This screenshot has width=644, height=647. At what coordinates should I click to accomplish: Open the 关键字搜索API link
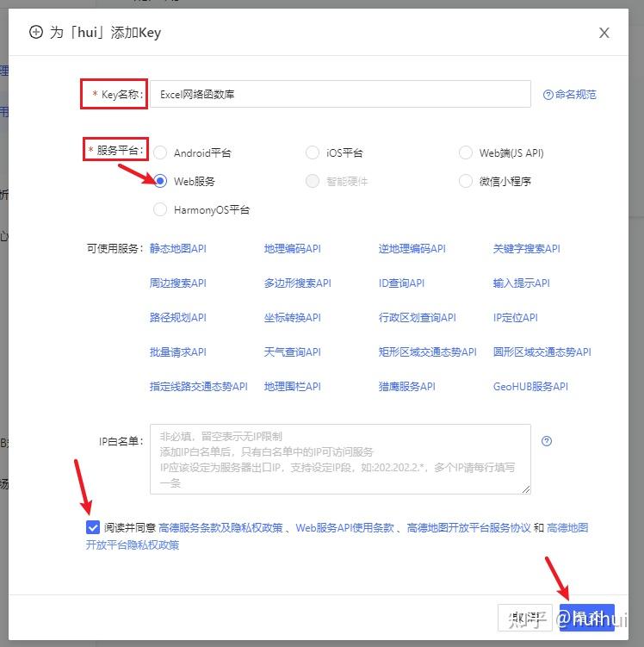pyautogui.click(x=527, y=248)
